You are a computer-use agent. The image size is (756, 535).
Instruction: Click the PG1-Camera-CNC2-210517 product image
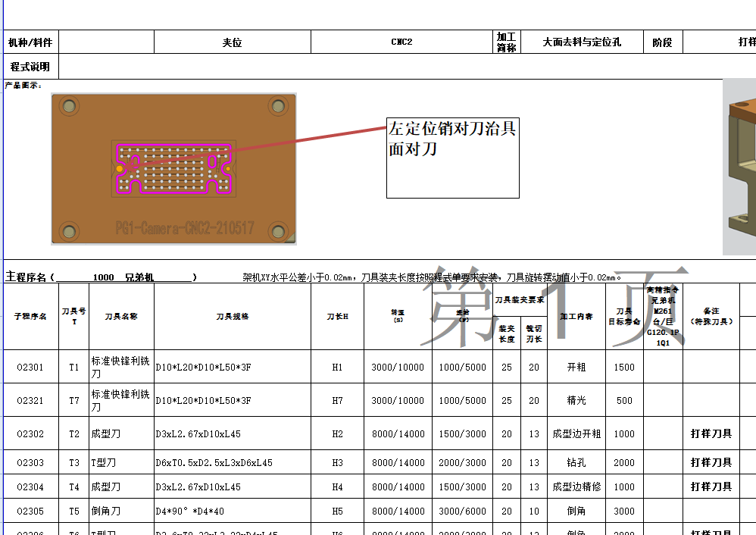pyautogui.click(x=173, y=168)
